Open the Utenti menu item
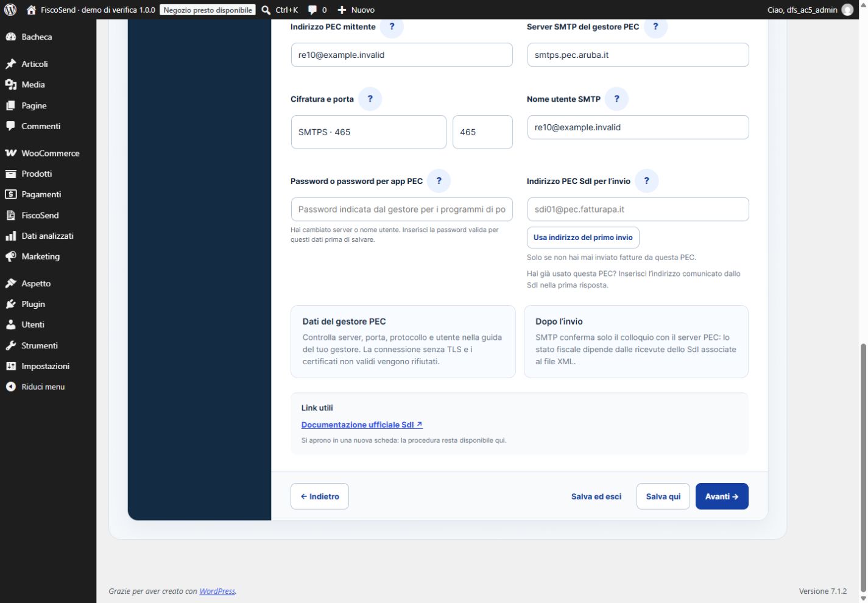 (48, 325)
